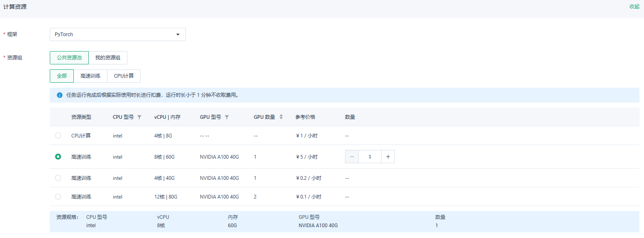The height and width of the screenshot is (238, 644).
Task: Click the PyTorch dropdown caret arrow
Action: 178,34
